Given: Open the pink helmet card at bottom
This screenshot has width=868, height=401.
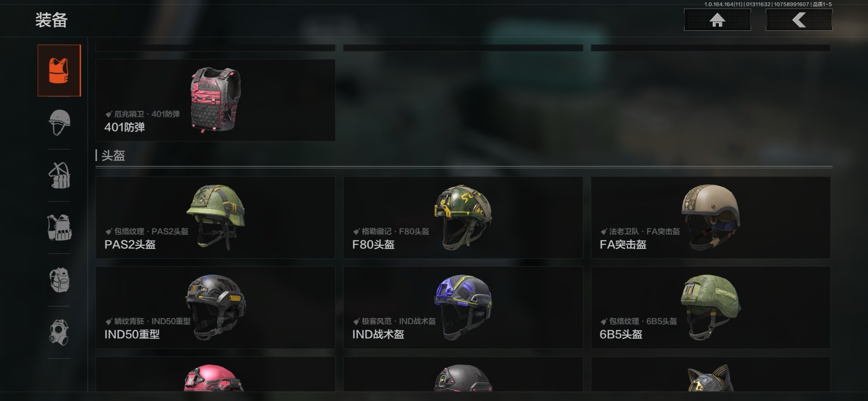Looking at the screenshot, I should (x=215, y=374).
